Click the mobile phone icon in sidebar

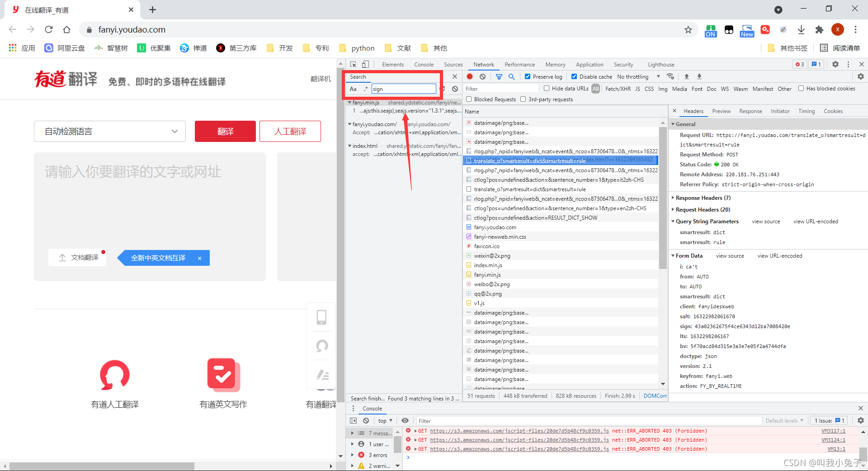321,317
